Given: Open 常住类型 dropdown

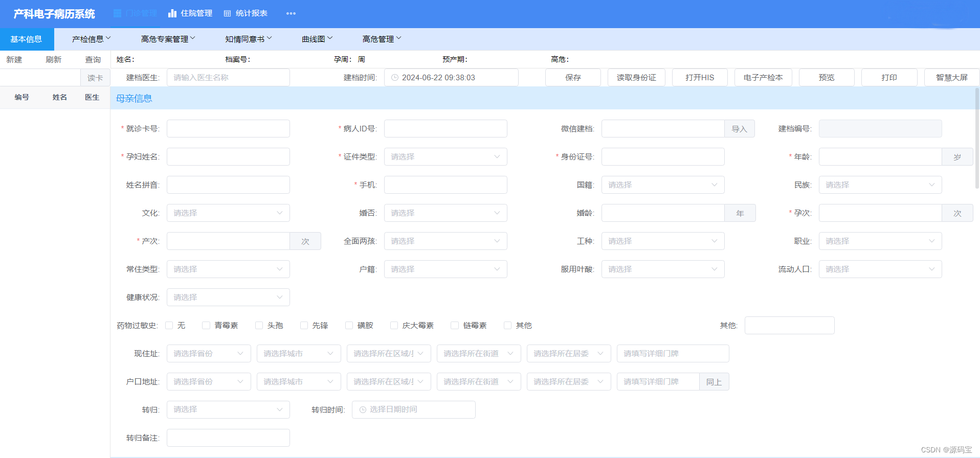Looking at the screenshot, I should (228, 269).
